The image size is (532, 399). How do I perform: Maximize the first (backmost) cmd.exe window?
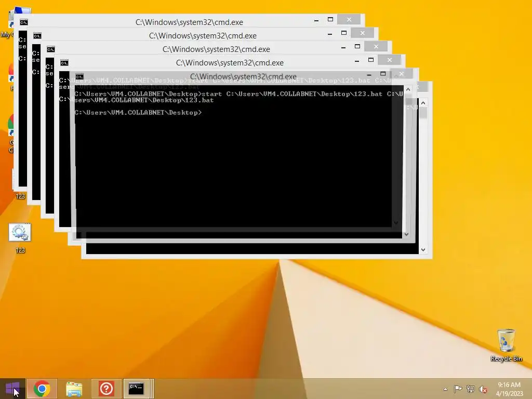click(x=330, y=20)
